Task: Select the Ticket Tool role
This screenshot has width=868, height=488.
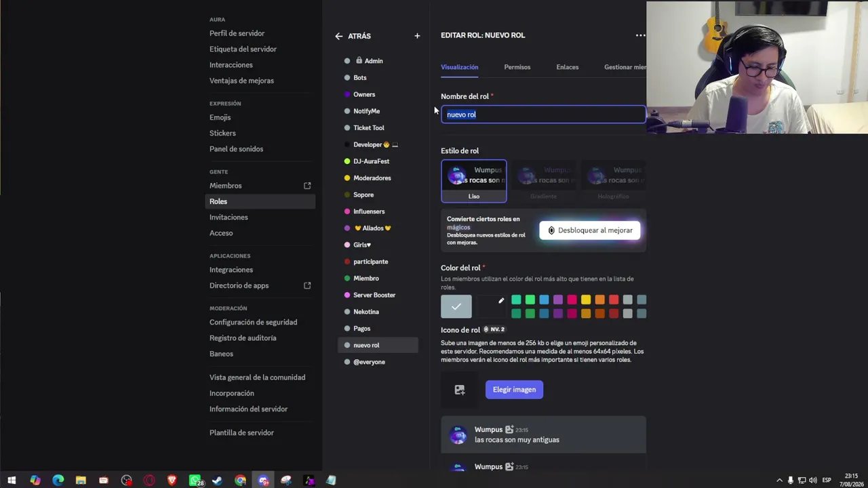Action: (x=378, y=128)
